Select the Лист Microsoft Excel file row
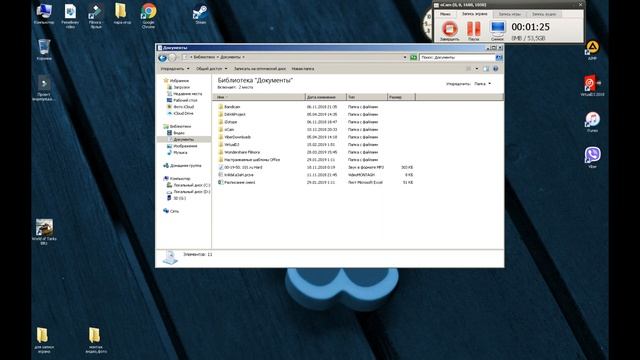 [x=316, y=182]
